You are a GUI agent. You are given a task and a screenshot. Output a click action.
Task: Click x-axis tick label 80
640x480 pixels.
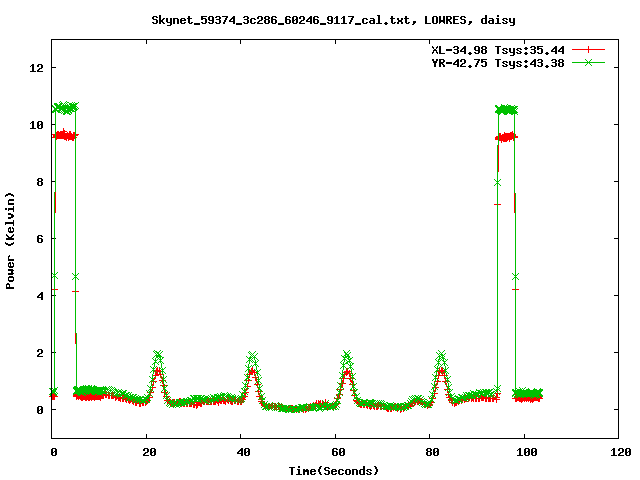433,452
